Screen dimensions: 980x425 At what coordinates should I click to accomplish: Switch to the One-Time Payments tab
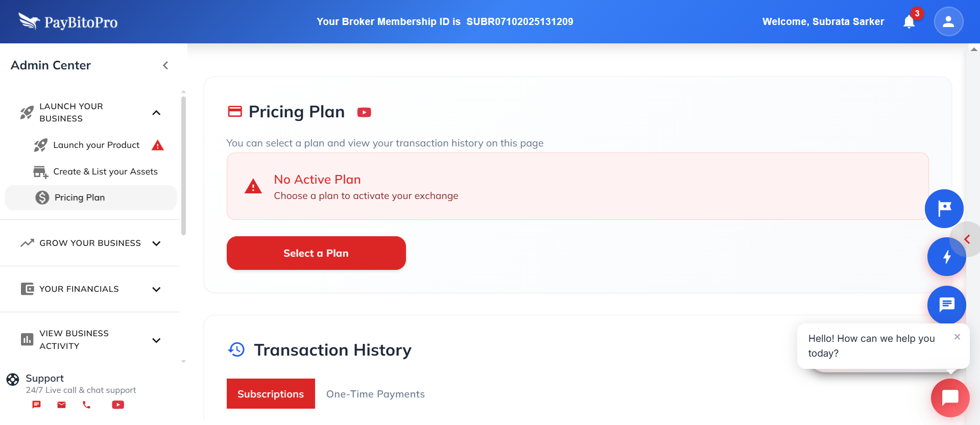tap(375, 393)
